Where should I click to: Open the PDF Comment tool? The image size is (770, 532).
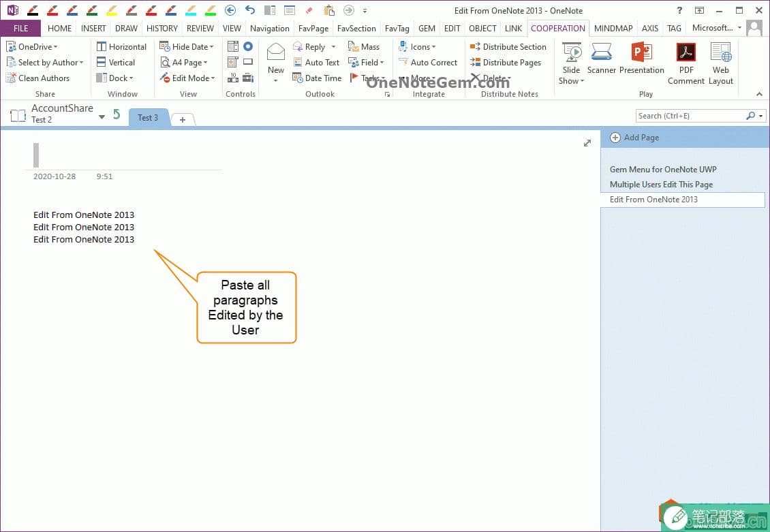tap(686, 64)
